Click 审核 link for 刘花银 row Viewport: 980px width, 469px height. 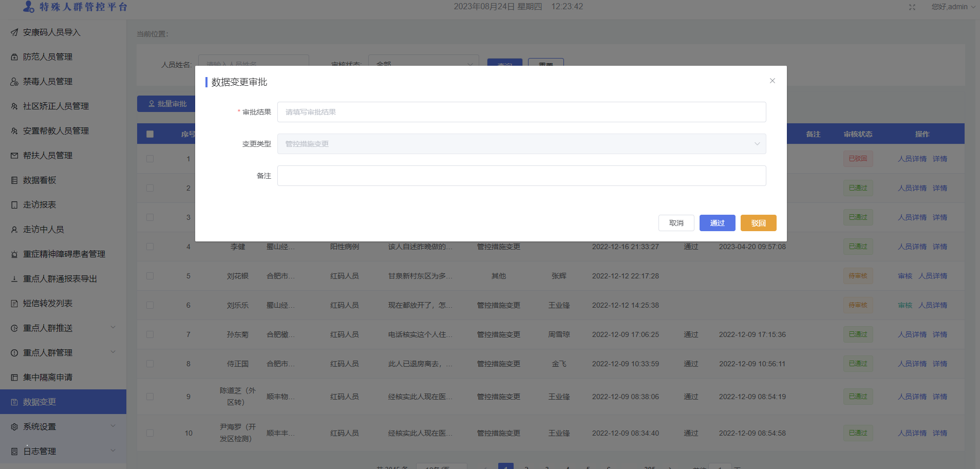pyautogui.click(x=905, y=276)
